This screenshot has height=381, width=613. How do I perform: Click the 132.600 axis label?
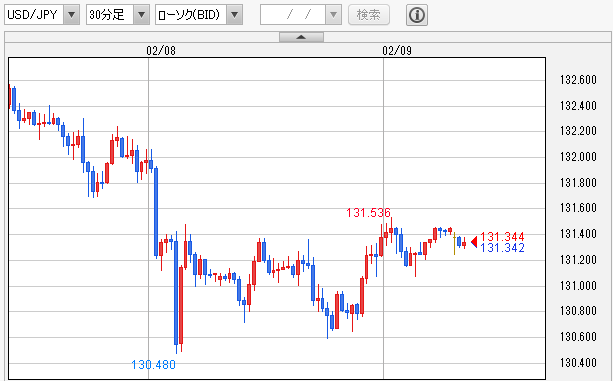tap(578, 80)
